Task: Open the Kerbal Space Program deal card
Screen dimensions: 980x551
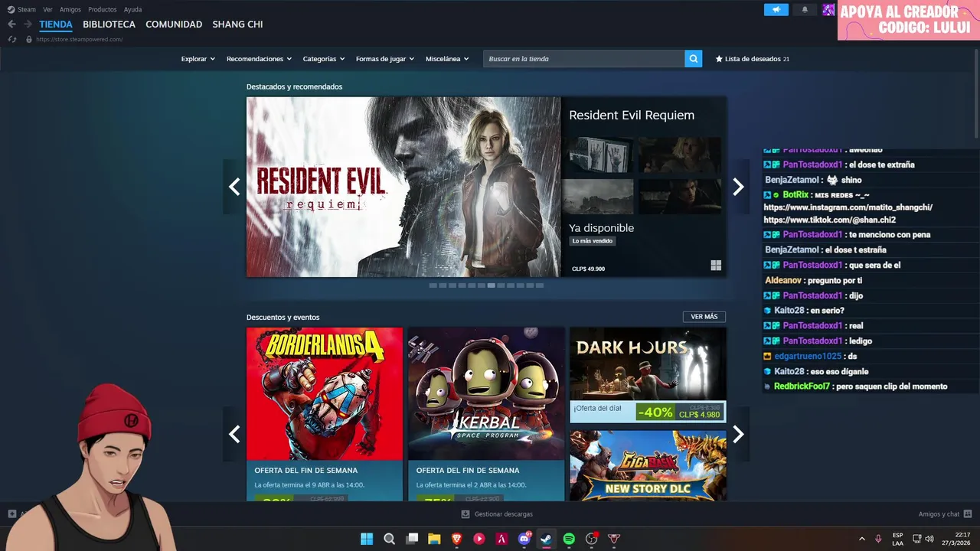Action: (486, 414)
